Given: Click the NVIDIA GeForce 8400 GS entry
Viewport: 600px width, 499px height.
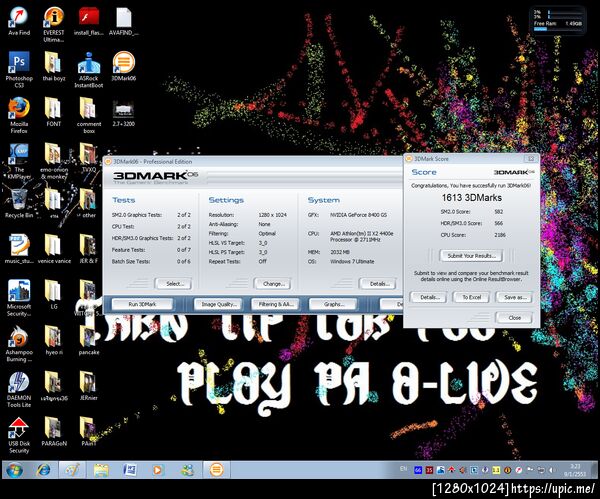Looking at the screenshot, I should tap(359, 215).
